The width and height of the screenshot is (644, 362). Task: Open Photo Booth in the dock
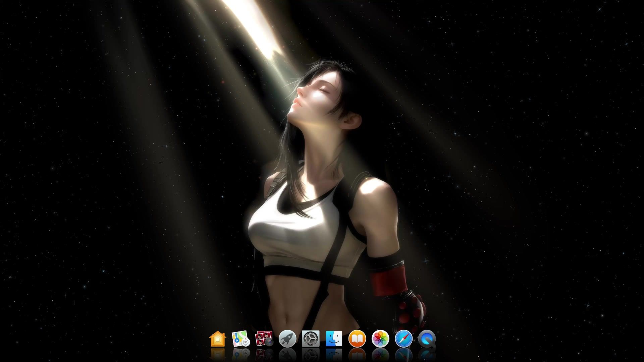[264, 339]
